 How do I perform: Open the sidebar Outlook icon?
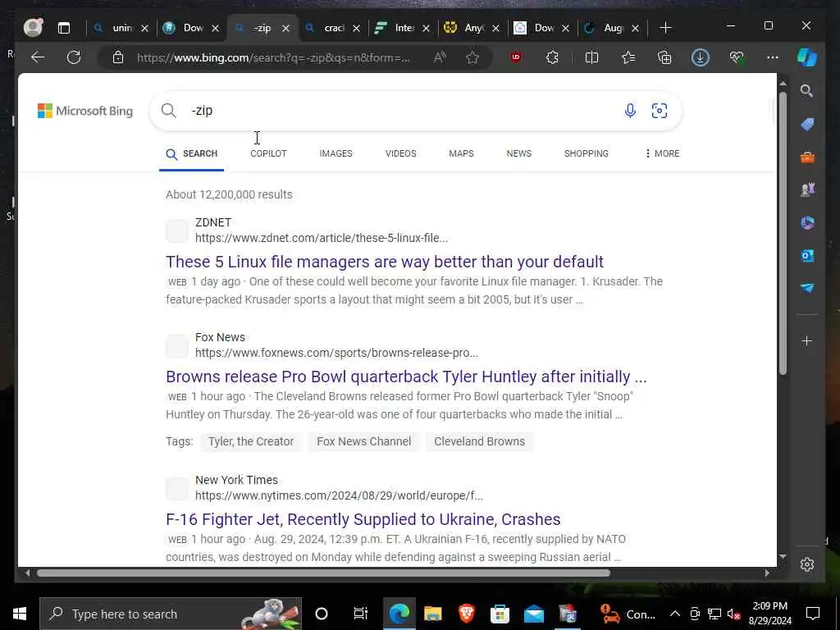[807, 256]
